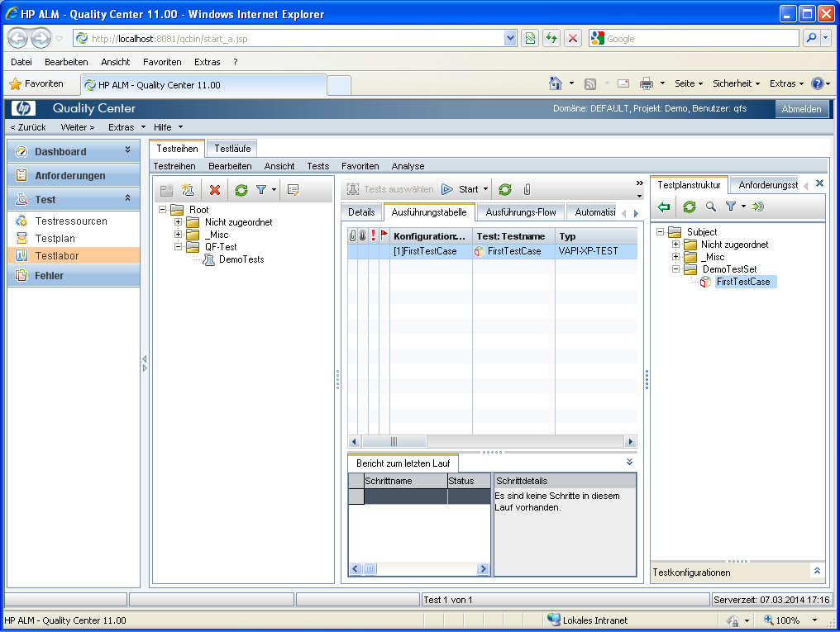Open Testplan in the sidebar
The image size is (840, 632).
55,238
